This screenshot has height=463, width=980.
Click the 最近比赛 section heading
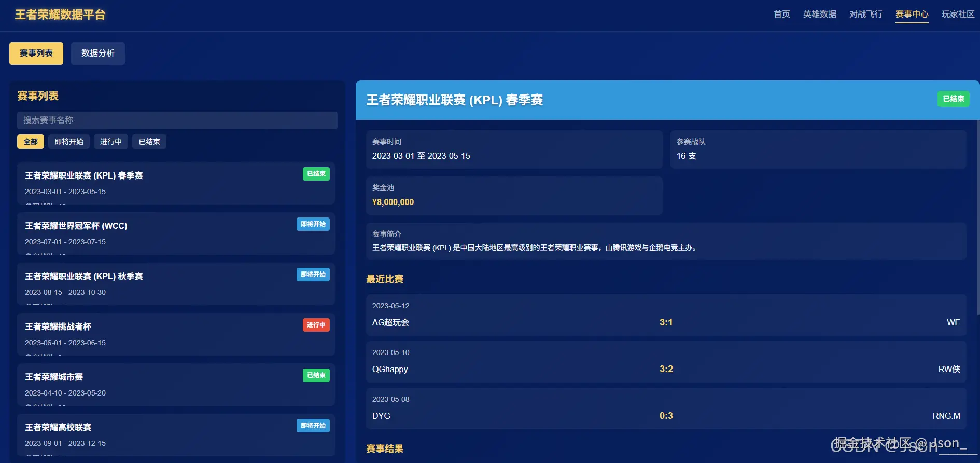[x=385, y=279]
